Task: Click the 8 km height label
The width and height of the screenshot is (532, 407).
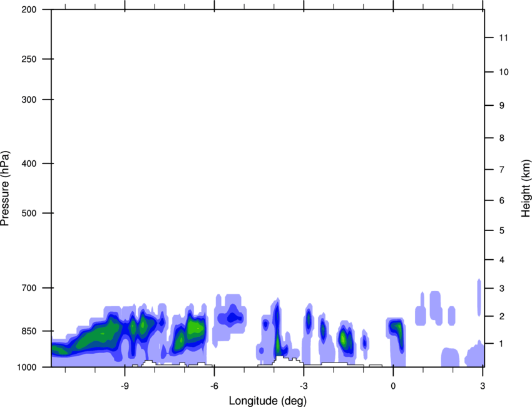Action: pyautogui.click(x=502, y=138)
